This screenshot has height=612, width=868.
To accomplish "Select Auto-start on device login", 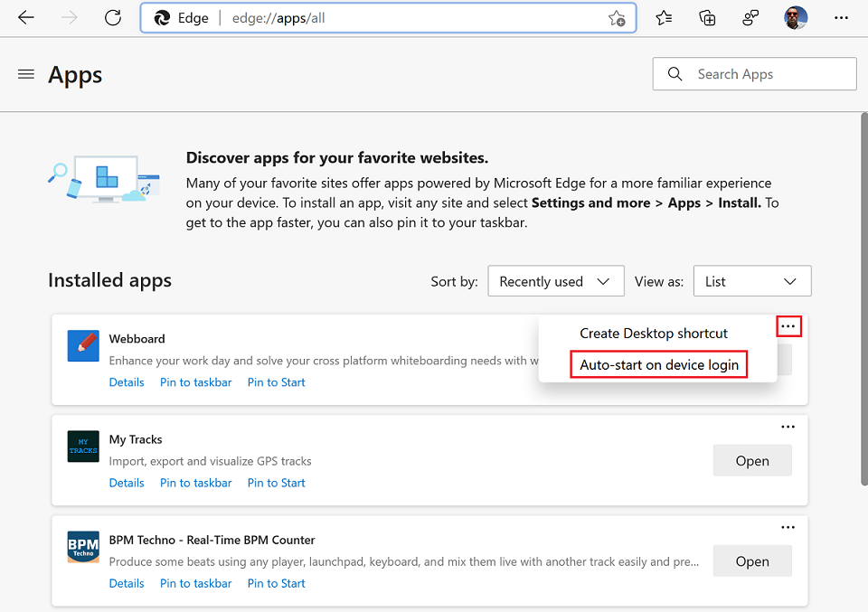I will click(x=658, y=364).
